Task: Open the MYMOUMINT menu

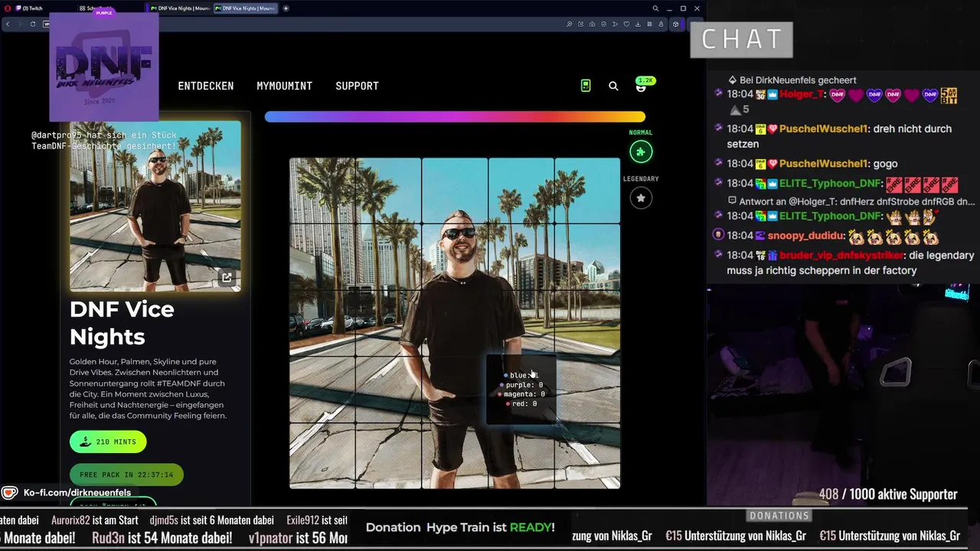Action: point(284,86)
